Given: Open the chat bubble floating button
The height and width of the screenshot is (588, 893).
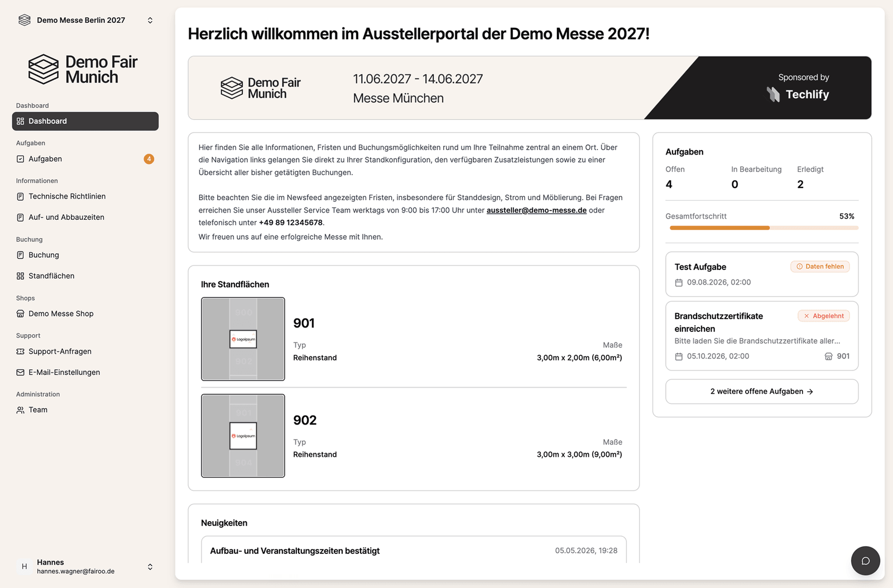Looking at the screenshot, I should click(865, 561).
